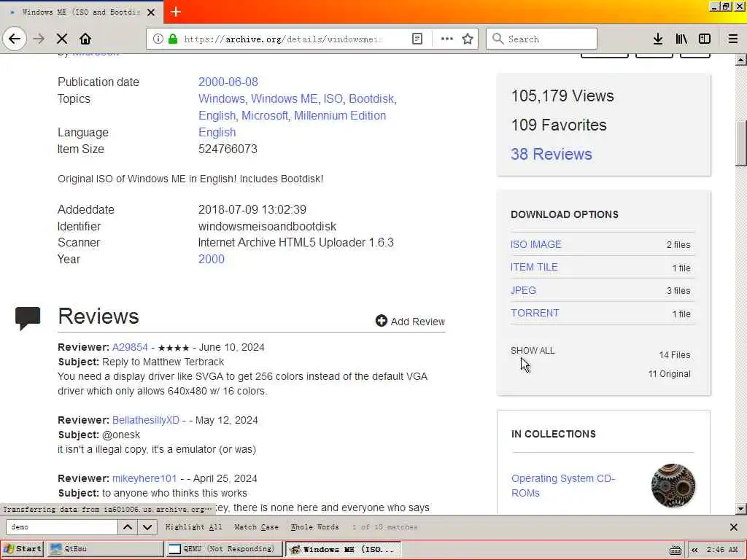Click the windowsmeisoandbootdisk identifier text
The width and height of the screenshot is (747, 560).
267,226
